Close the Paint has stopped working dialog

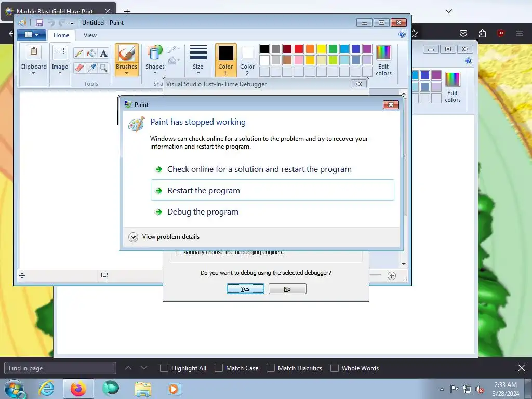click(391, 104)
